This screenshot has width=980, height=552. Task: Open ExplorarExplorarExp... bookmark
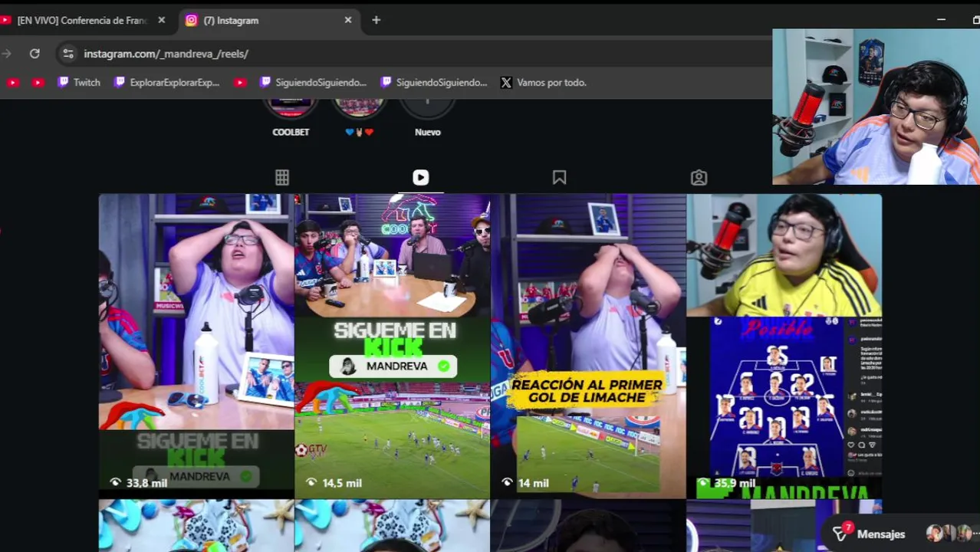click(166, 82)
